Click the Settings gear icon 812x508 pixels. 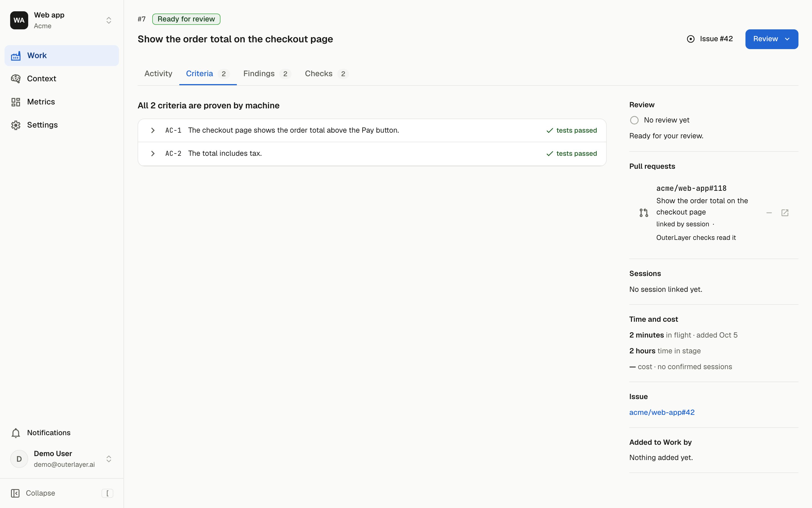tap(16, 125)
